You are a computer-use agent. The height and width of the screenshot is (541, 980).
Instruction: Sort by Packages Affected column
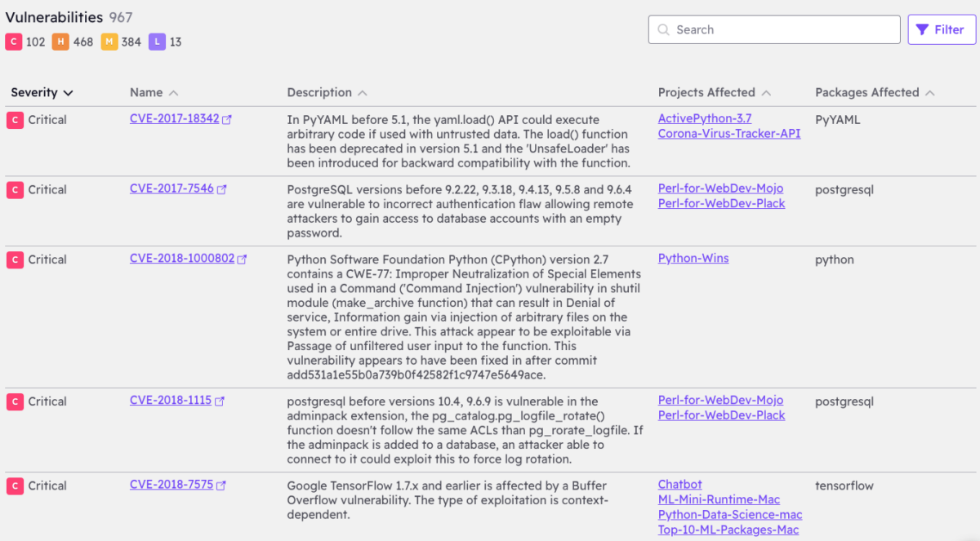coord(930,93)
